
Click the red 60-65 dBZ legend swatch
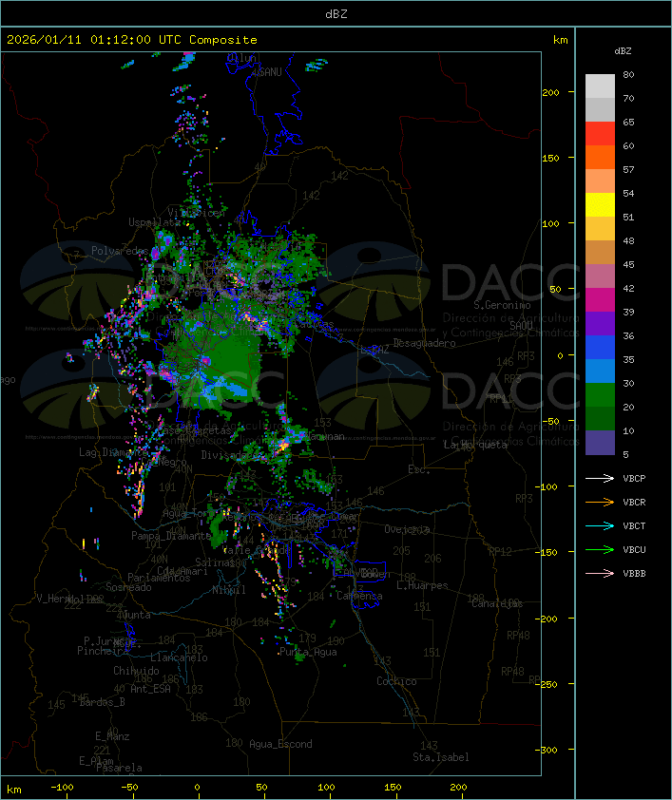click(x=600, y=134)
